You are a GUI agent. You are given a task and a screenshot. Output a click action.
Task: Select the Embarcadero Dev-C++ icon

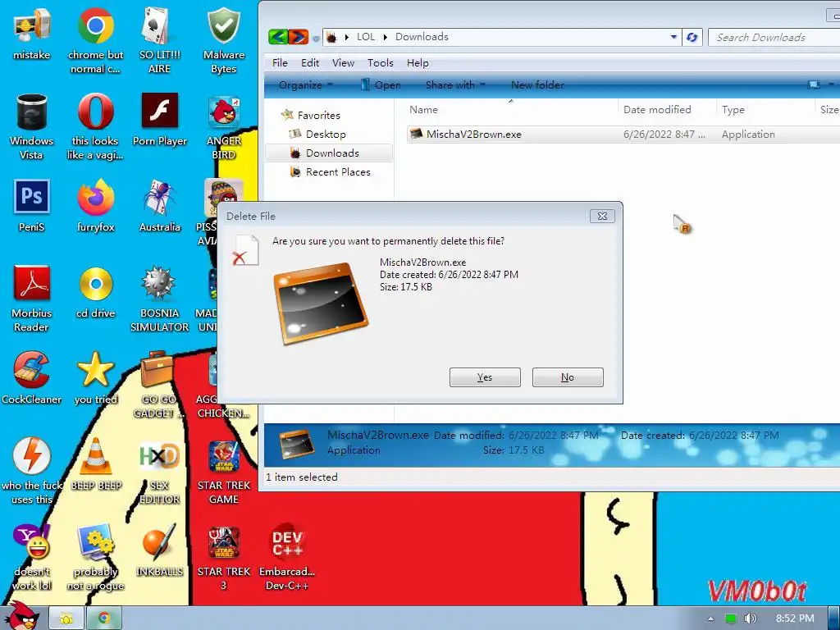[287, 557]
